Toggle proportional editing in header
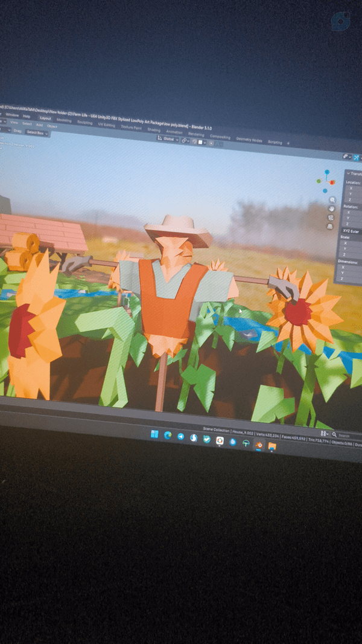362x644 pixels. point(211,143)
